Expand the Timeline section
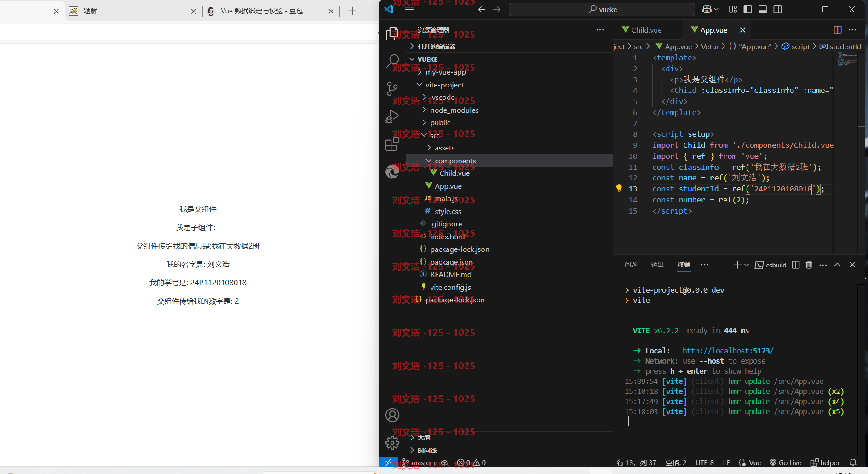Screen dimensions: 868x474 (509, 451)
